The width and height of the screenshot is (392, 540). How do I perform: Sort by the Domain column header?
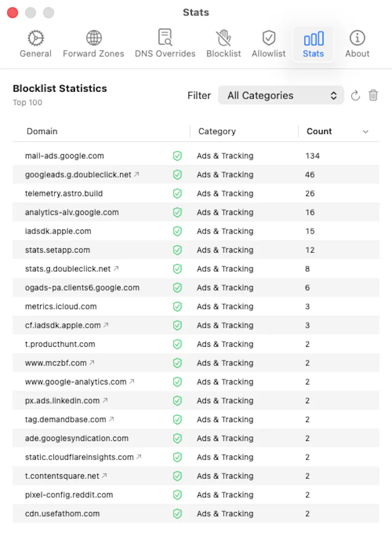[42, 131]
